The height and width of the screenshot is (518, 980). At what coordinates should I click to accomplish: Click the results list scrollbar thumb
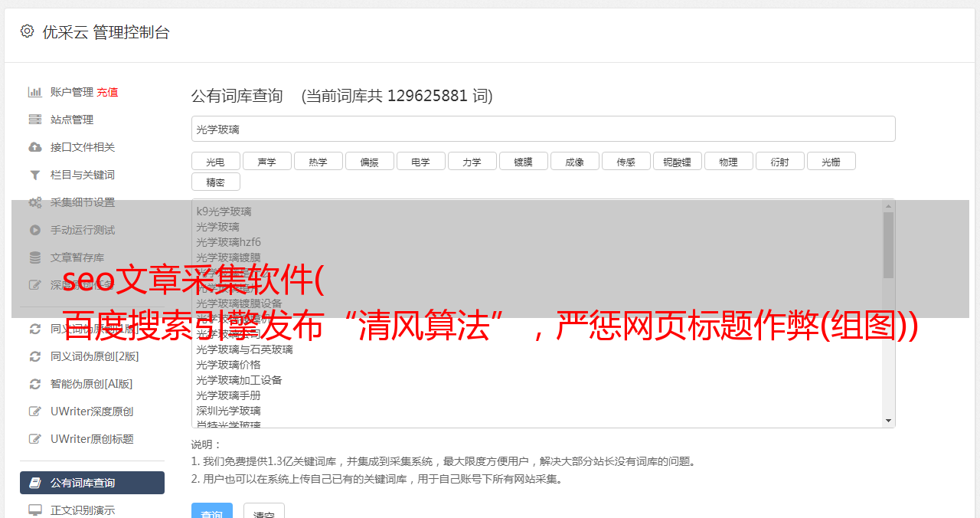[888, 245]
